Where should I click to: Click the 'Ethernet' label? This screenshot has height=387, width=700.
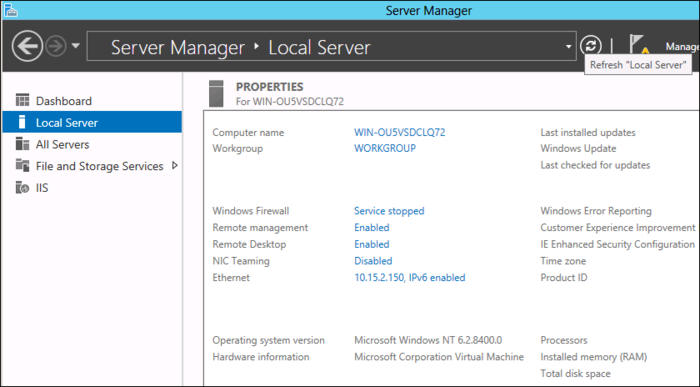coord(231,278)
